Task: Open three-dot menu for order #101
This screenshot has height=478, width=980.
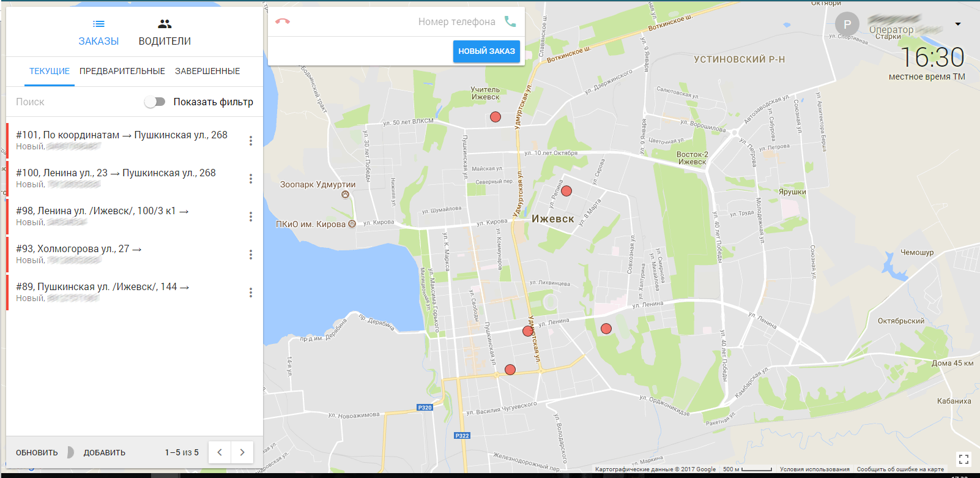Action: pyautogui.click(x=251, y=141)
